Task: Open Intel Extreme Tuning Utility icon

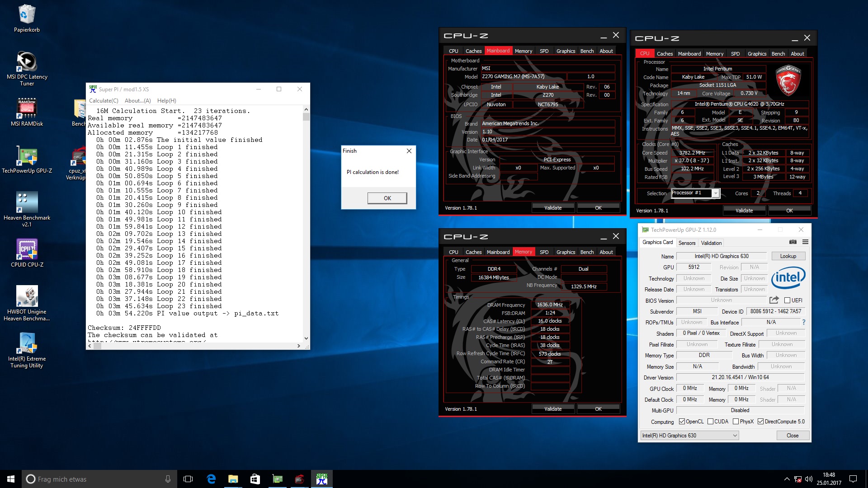Action: pos(27,350)
